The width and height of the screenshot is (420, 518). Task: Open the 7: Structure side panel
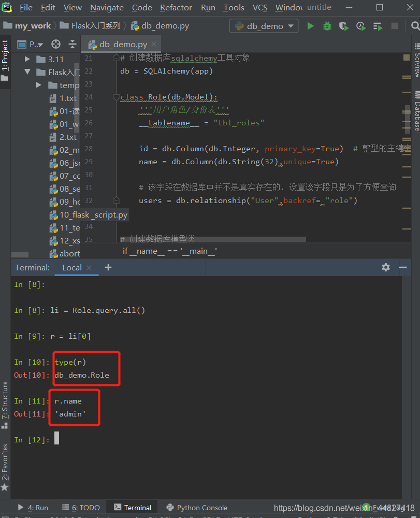5,405
